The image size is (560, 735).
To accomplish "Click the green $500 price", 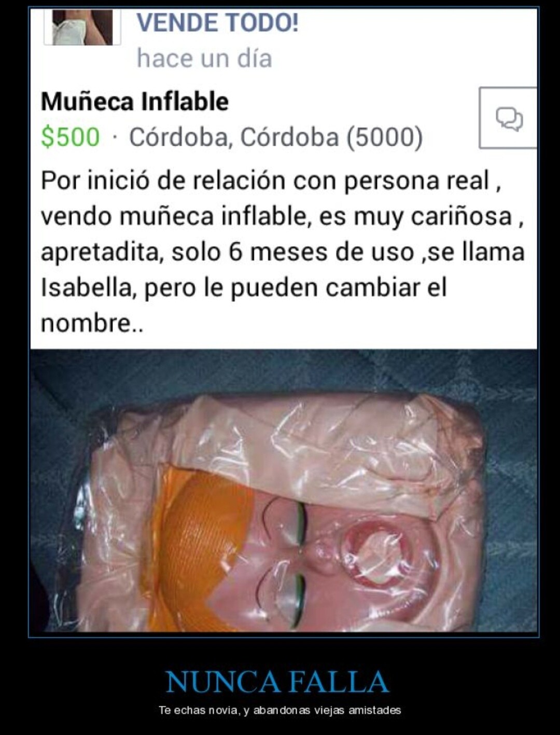I will click(70, 137).
